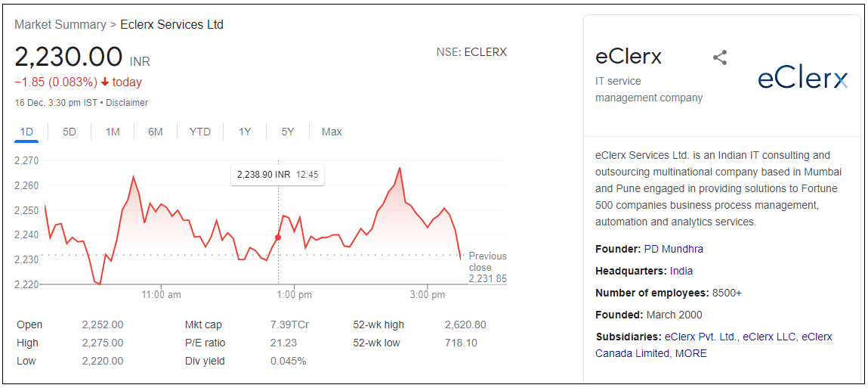Screen dimensions: 868x388
Task: Click the Mkt cap value 7.39TCr
Action: click(289, 324)
